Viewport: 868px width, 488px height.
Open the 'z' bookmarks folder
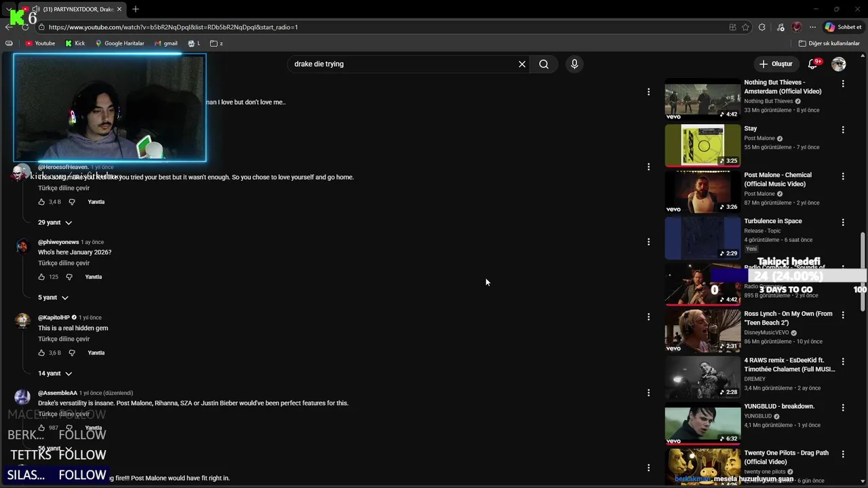pos(216,43)
